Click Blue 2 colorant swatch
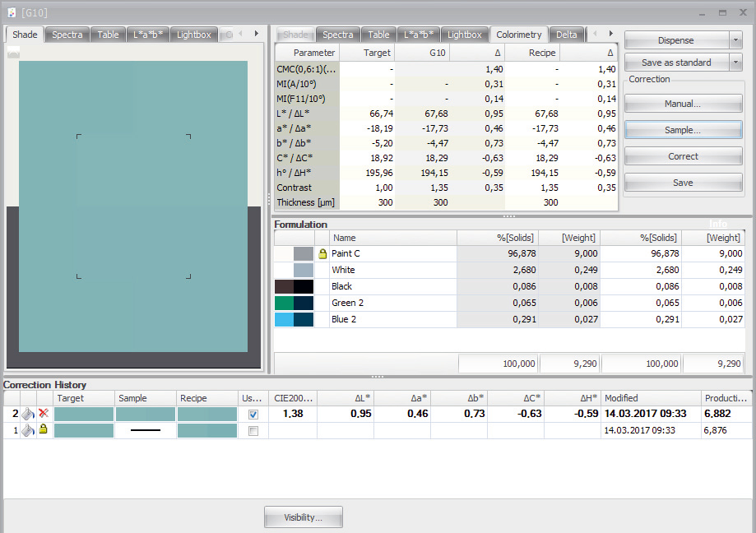The height and width of the screenshot is (533, 756). [x=295, y=319]
